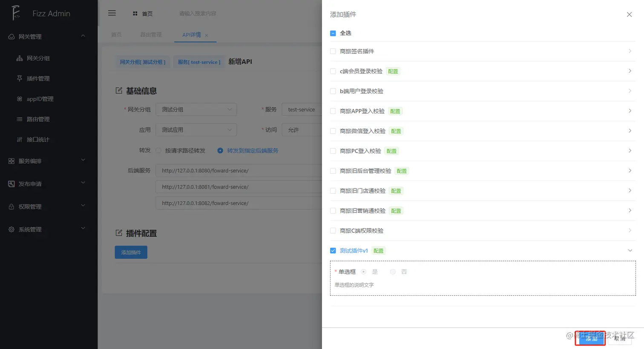Click the 服务[test-service] tag link
This screenshot has width=644, height=349.
tap(199, 62)
